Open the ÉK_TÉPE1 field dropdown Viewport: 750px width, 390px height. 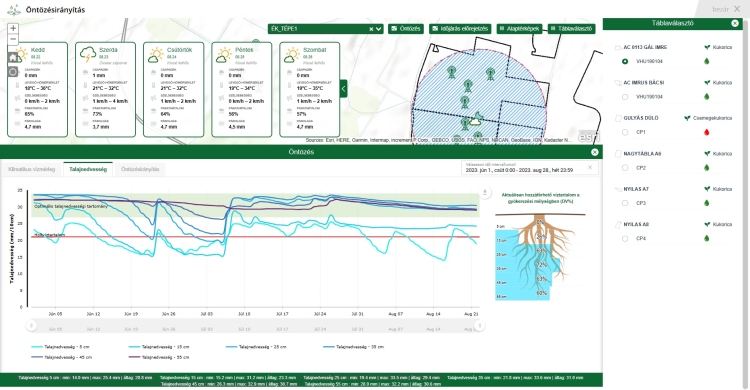tap(379, 29)
